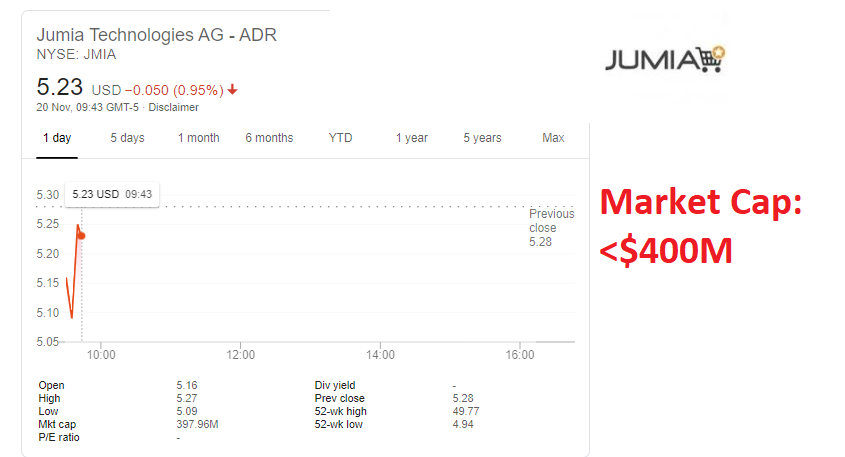Click the red down arrow price indicator
This screenshot has height=457, width=845.
tap(233, 89)
